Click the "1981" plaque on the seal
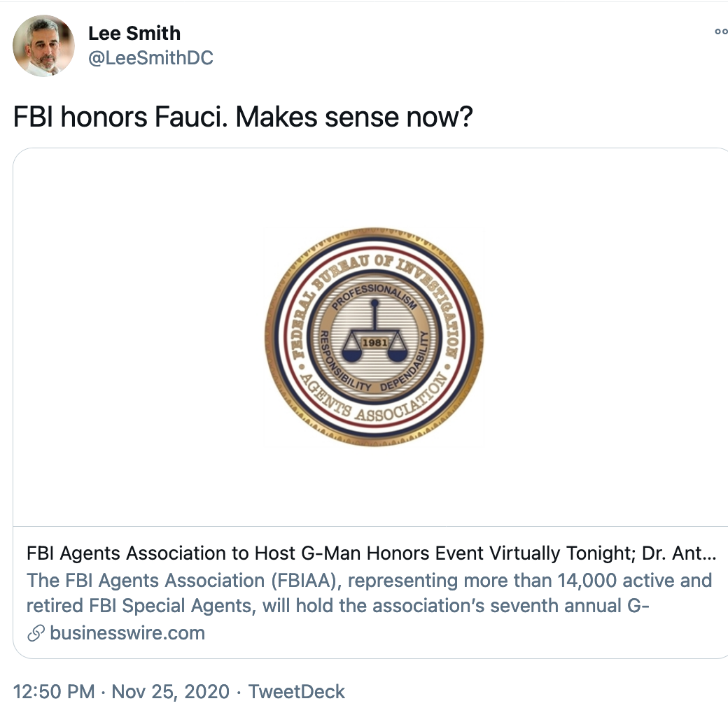The image size is (728, 722). 374,343
